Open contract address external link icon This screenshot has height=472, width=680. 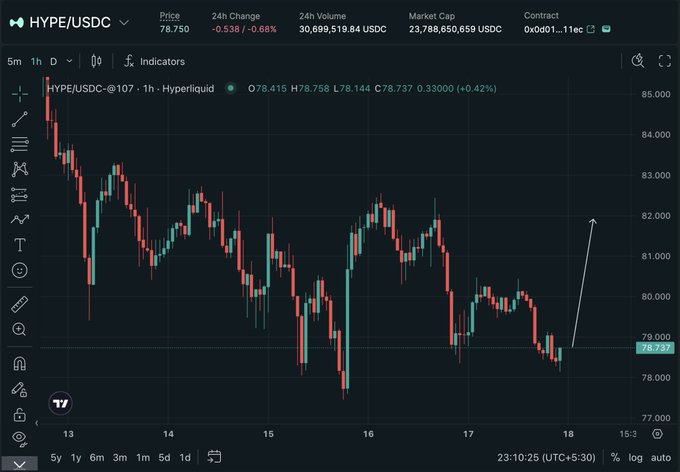(591, 29)
